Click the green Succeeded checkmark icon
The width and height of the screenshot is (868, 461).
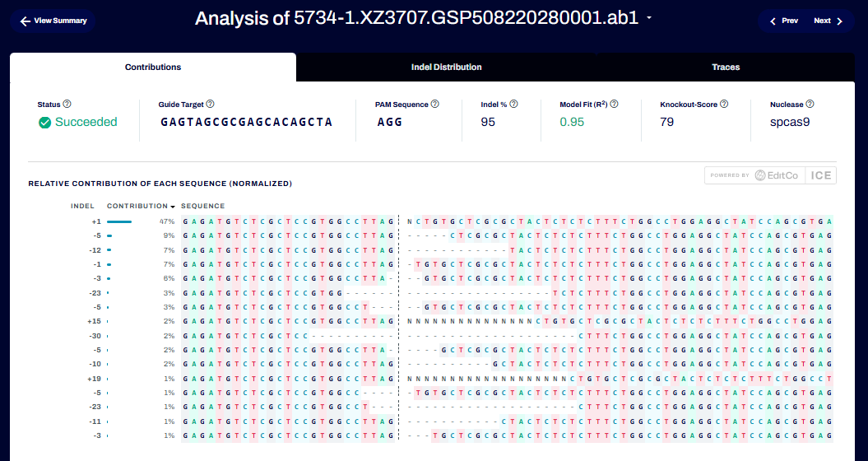tap(45, 123)
